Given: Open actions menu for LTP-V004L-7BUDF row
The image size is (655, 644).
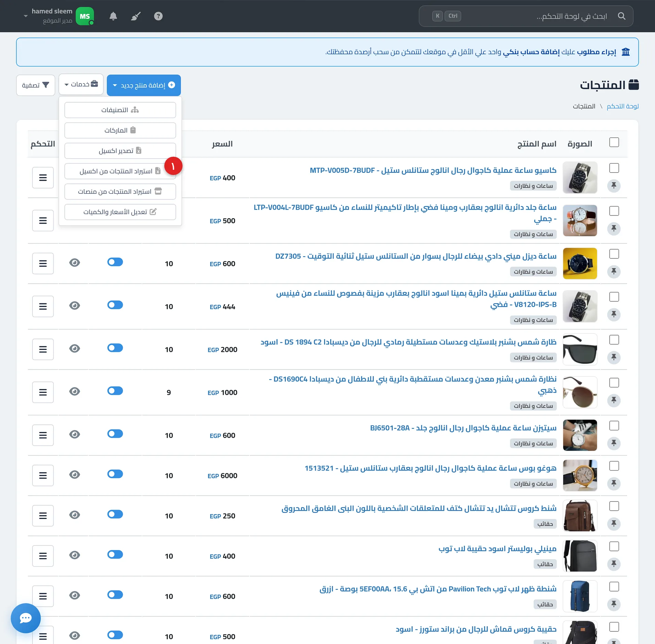Looking at the screenshot, I should (x=43, y=221).
